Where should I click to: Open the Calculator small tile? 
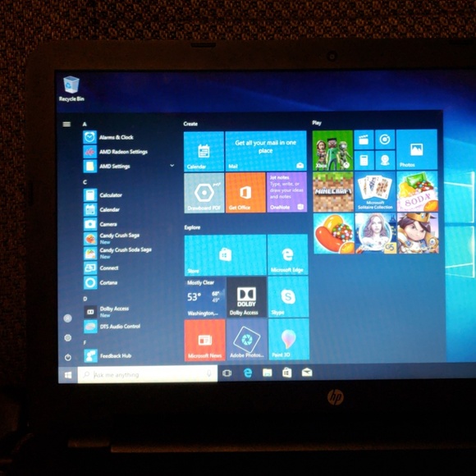364,160
